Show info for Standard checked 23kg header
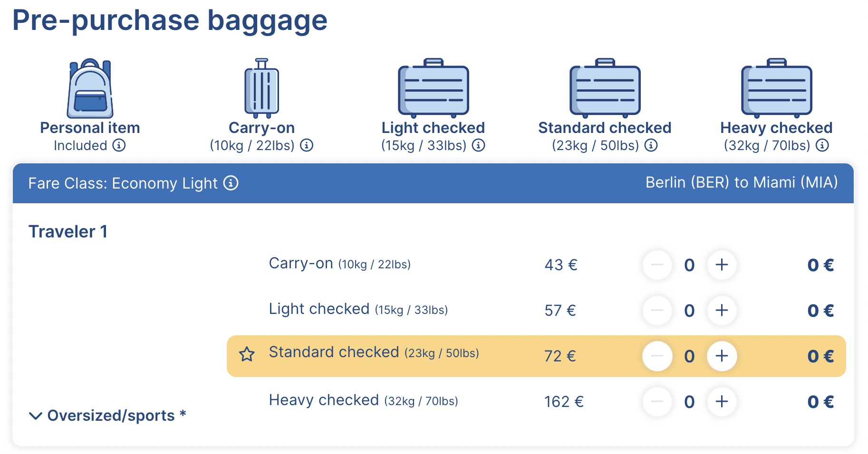Viewport: 868px width, 454px height. click(651, 145)
